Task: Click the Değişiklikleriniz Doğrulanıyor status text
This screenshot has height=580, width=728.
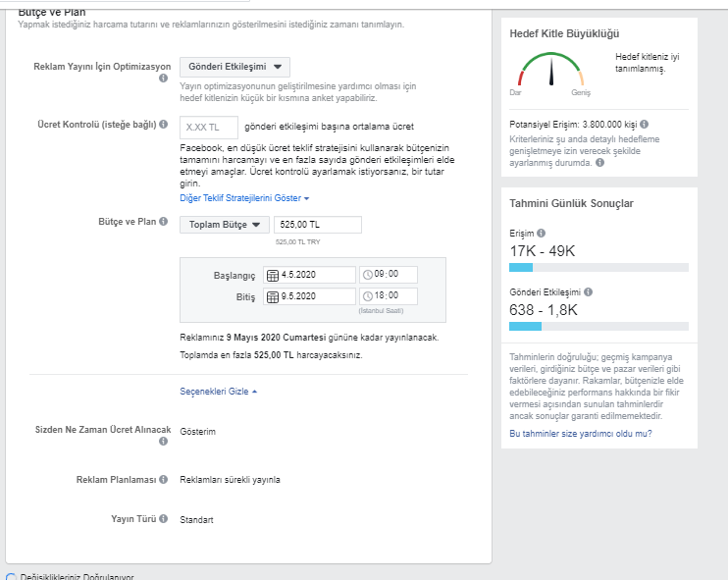Action: 77,576
